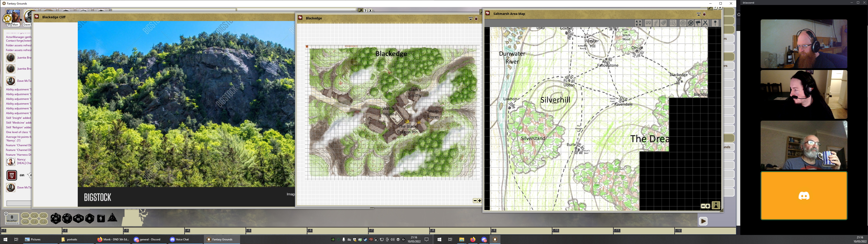Open the Saltmarsh Area Map sharing menu
This screenshot has width=868, height=244.
pyautogui.click(x=698, y=14)
